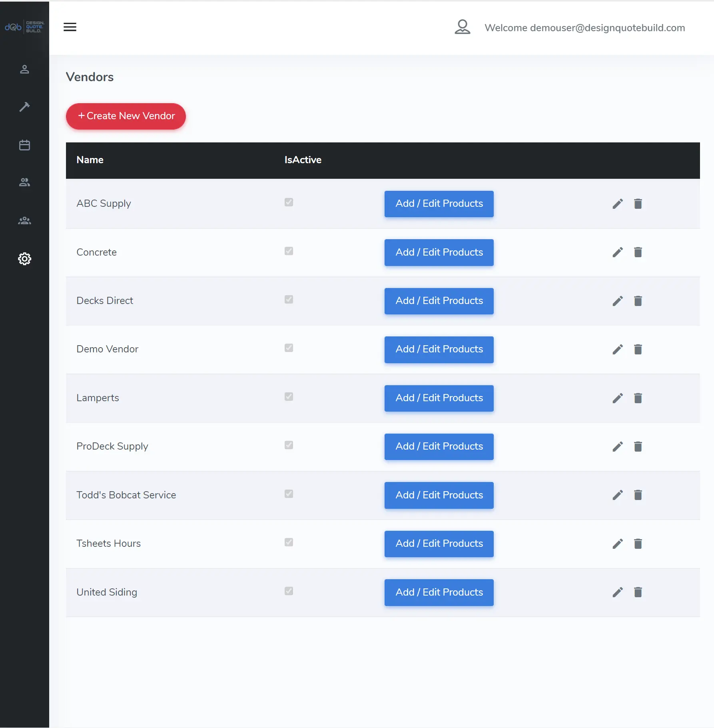Edit the United Siding vendor
The image size is (714, 728).
[x=618, y=592]
